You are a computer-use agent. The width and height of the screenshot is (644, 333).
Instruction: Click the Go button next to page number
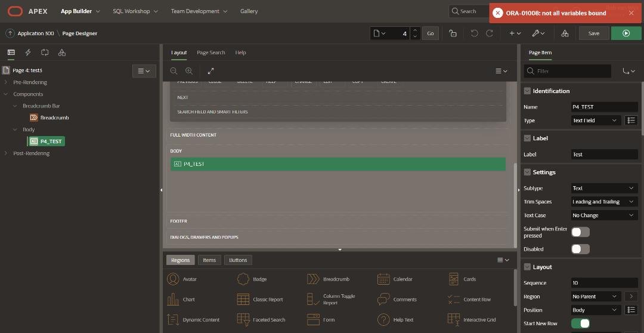(430, 33)
